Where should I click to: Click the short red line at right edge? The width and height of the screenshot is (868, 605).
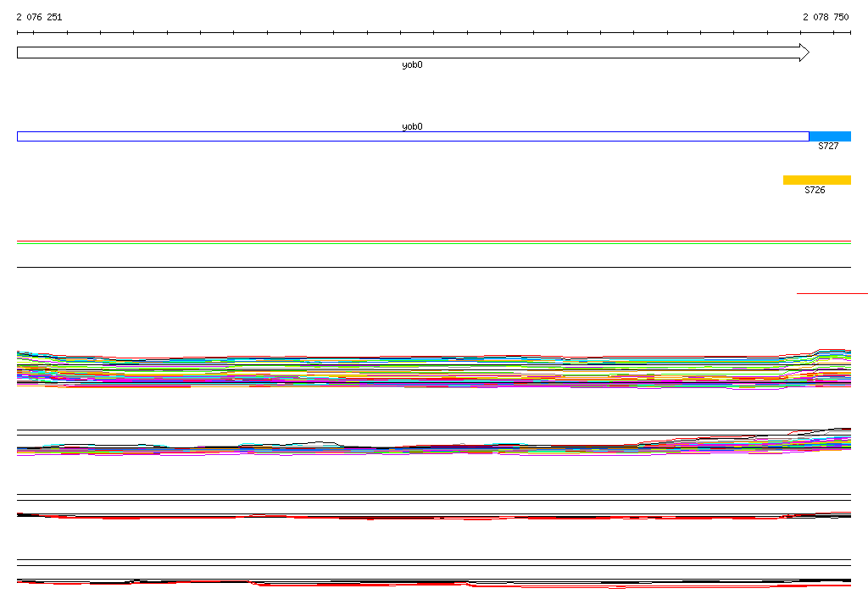point(832,293)
